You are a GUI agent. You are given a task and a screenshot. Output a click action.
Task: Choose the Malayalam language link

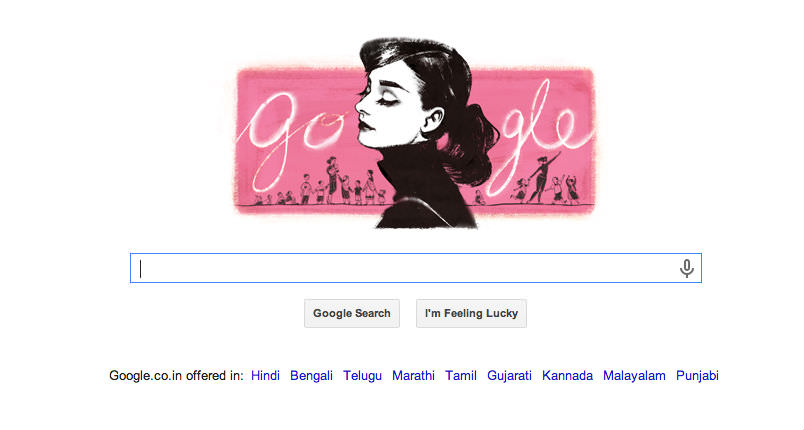click(x=634, y=376)
